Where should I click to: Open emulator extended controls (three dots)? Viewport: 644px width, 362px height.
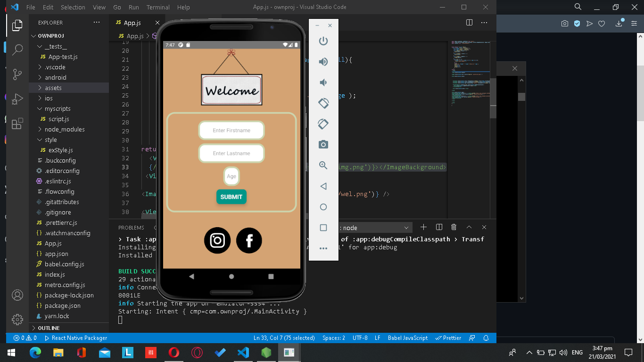click(x=323, y=248)
